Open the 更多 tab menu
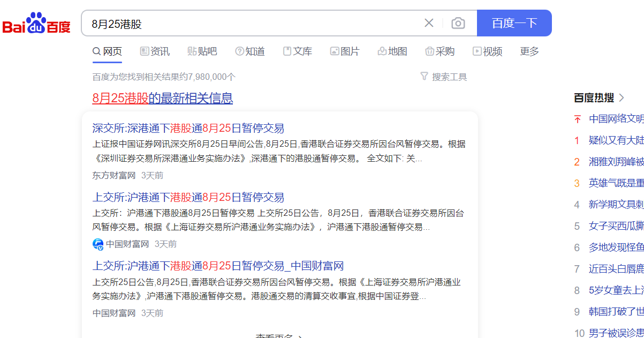The height and width of the screenshot is (338, 644). tap(529, 51)
